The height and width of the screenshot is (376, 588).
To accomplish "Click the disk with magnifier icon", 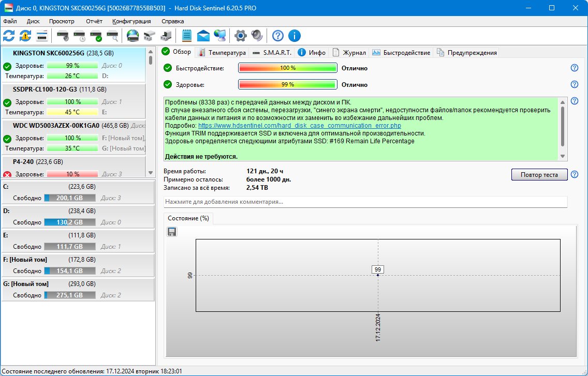I will 112,36.
